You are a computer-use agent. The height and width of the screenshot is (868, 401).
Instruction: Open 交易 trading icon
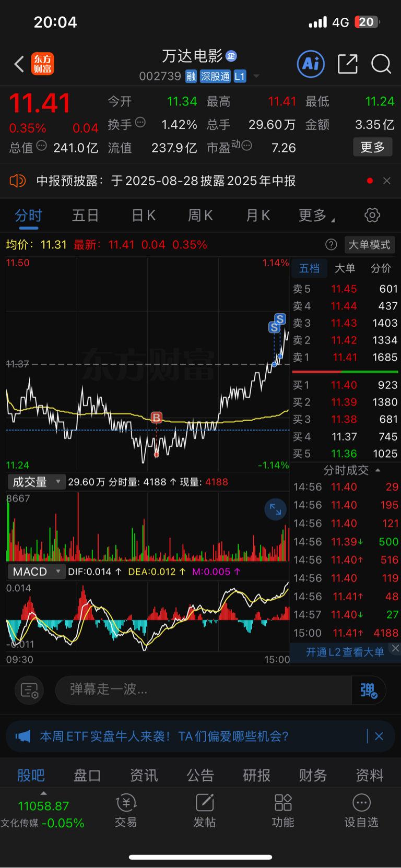(126, 811)
